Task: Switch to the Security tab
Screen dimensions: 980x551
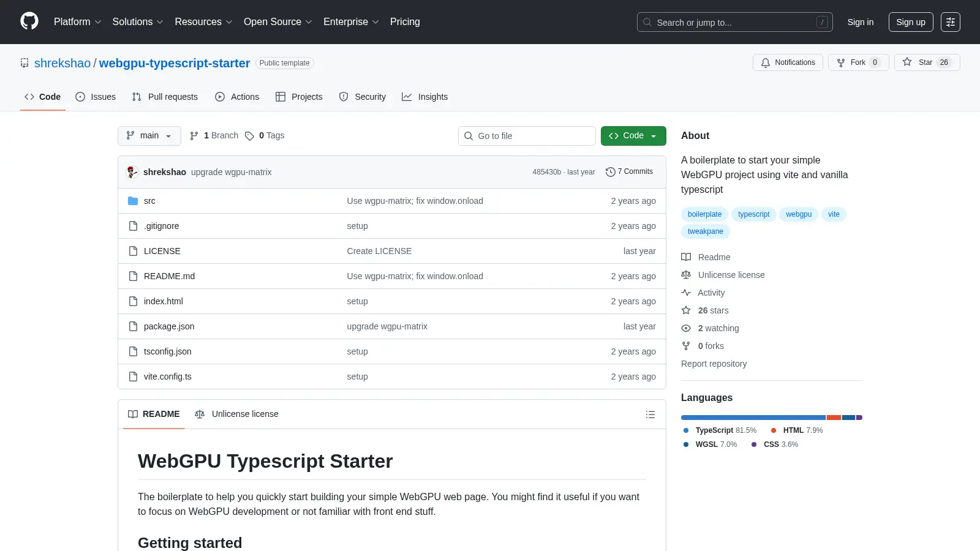Action: pos(363,97)
